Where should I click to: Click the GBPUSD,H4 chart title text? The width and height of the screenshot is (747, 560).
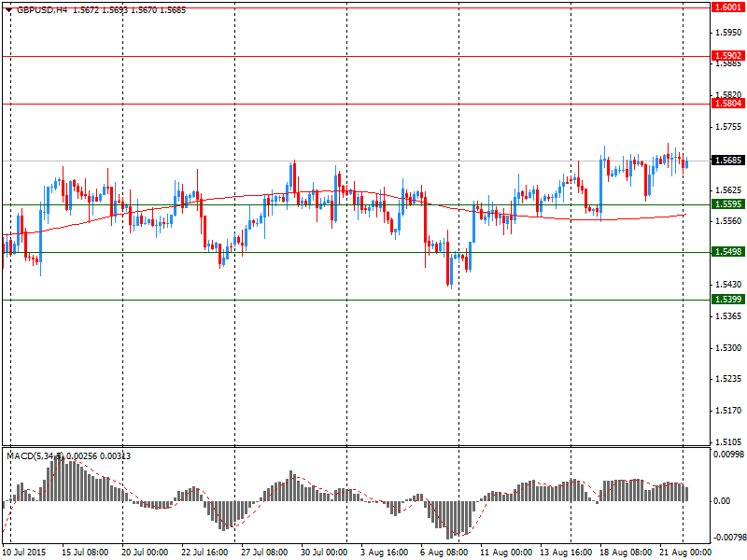pos(42,10)
